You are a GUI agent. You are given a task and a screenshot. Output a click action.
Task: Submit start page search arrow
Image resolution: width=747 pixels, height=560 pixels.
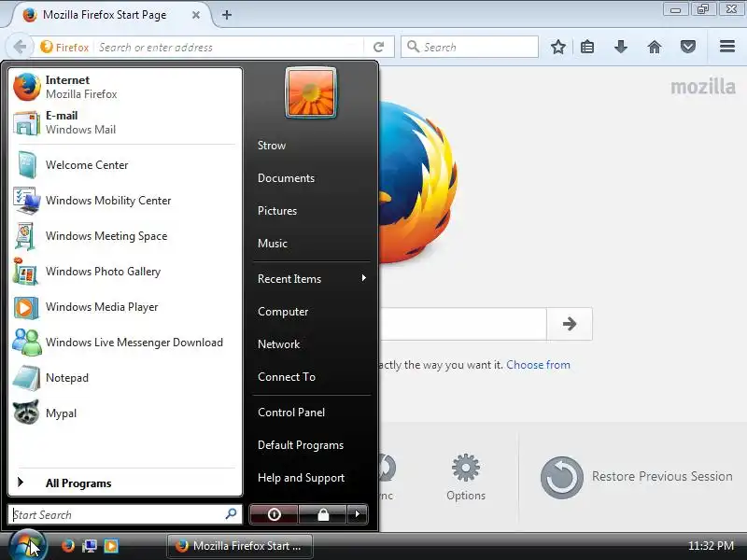[x=570, y=324]
